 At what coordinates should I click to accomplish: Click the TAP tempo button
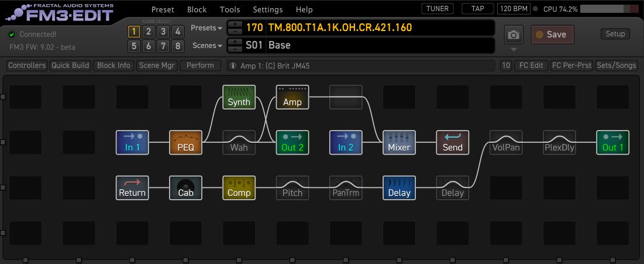(478, 8)
